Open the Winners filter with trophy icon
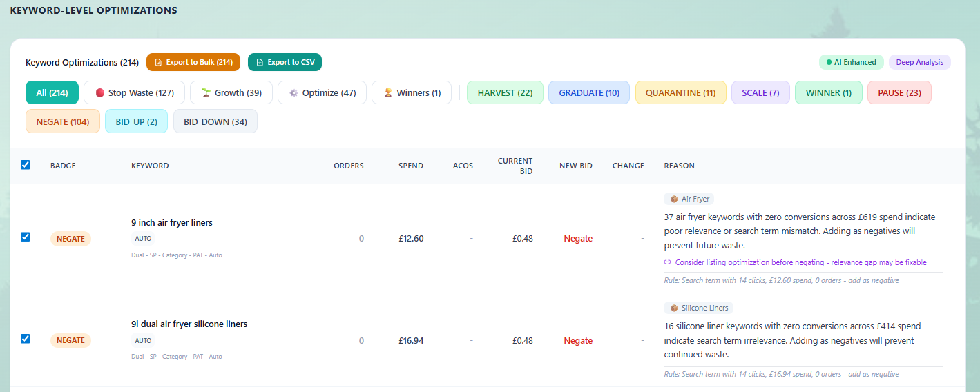This screenshot has height=392, width=980. click(x=411, y=92)
